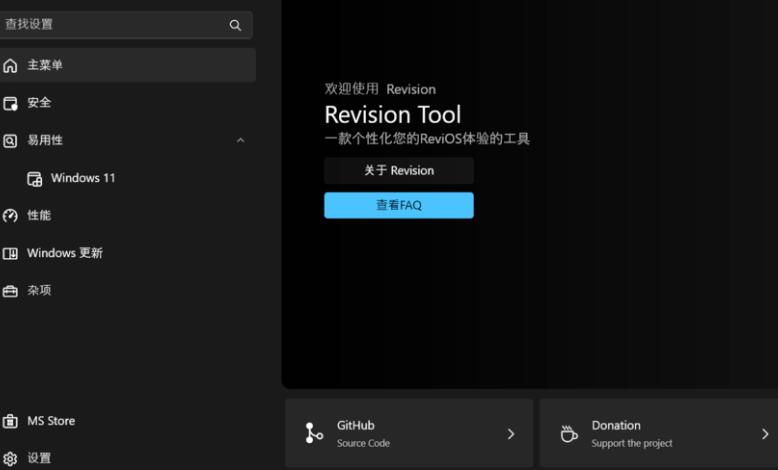Open the 设置 page
This screenshot has width=778, height=470.
point(128,458)
